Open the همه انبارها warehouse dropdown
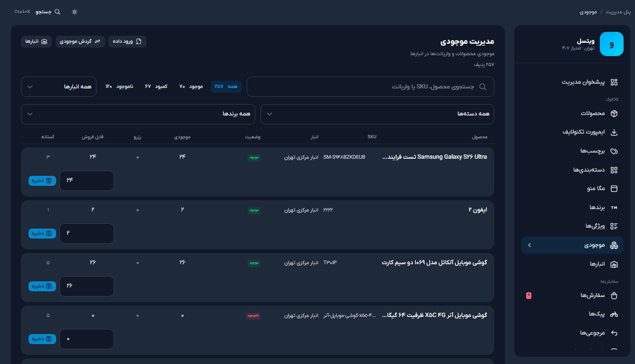The height and width of the screenshot is (364, 635). 58,87
